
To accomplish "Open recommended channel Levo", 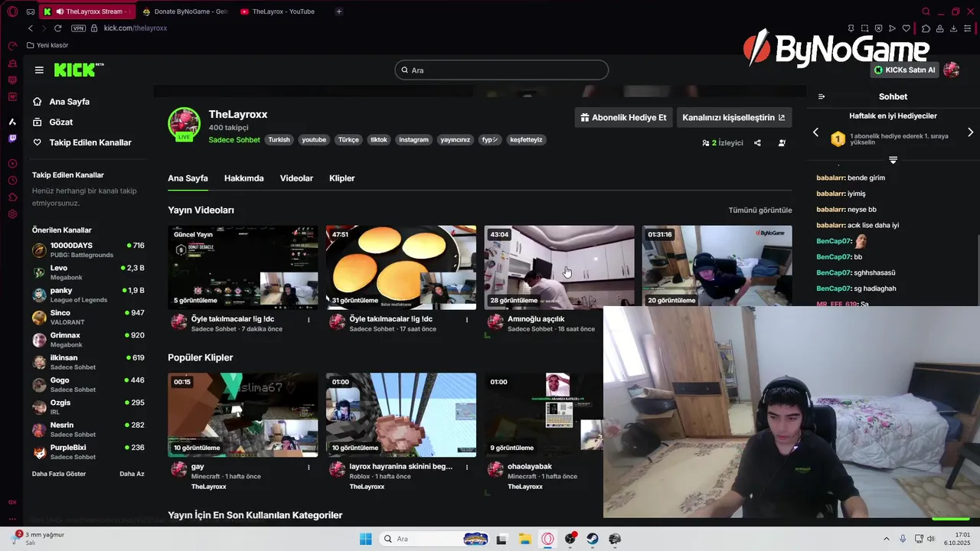I will 88,272.
